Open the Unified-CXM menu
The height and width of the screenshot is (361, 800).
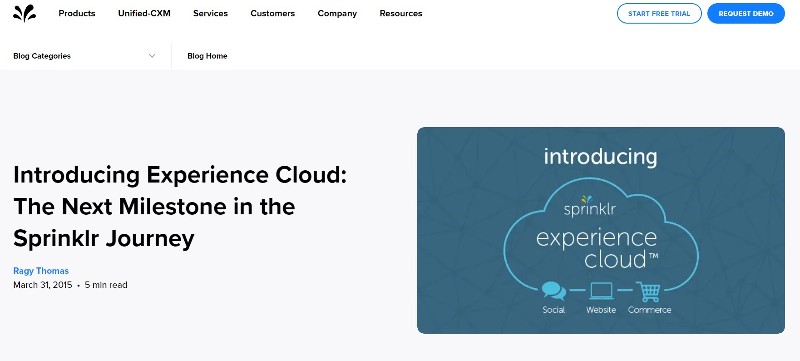(x=144, y=14)
